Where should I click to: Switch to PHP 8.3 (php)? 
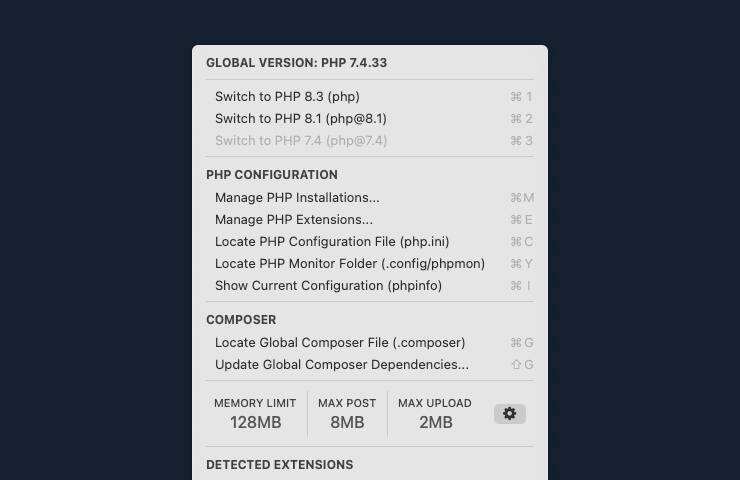(287, 97)
